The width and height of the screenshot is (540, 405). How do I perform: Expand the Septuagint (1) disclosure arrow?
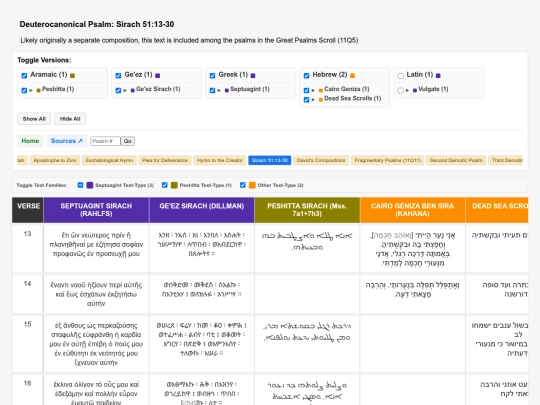click(219, 90)
